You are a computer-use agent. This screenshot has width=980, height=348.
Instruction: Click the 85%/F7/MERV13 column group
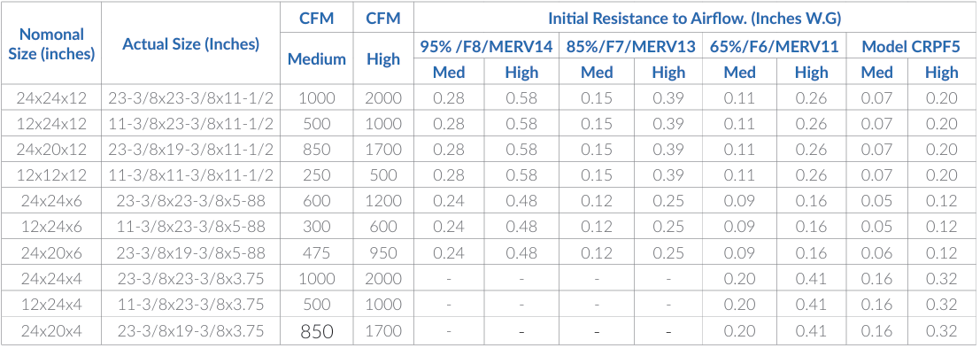pos(631,47)
